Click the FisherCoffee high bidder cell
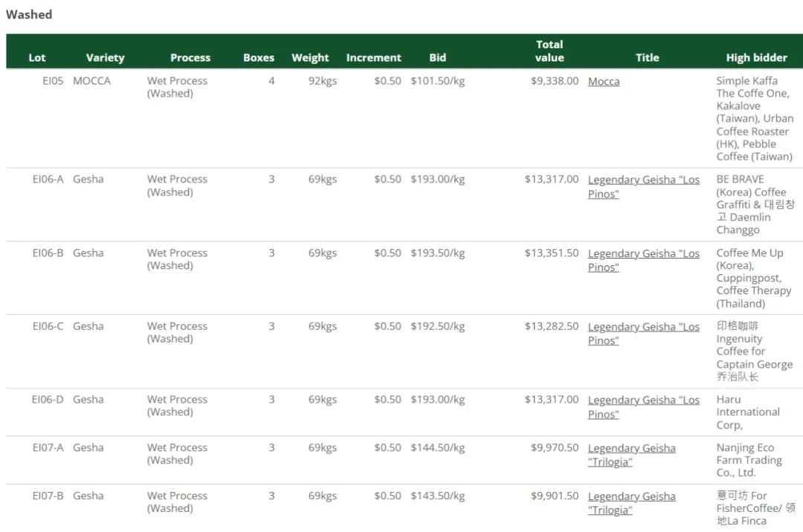The image size is (803, 532). click(756, 508)
